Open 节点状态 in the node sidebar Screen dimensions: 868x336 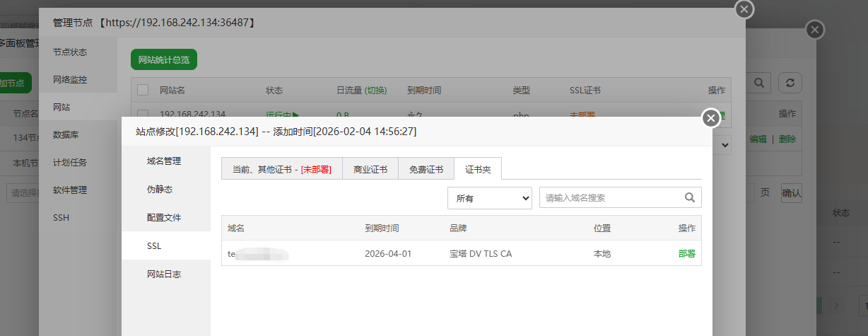(x=70, y=52)
